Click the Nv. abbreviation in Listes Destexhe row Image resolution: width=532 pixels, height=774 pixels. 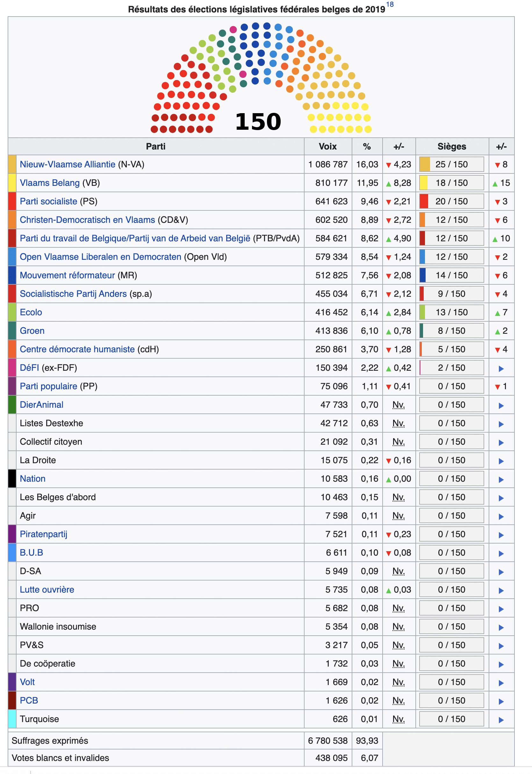398,424
